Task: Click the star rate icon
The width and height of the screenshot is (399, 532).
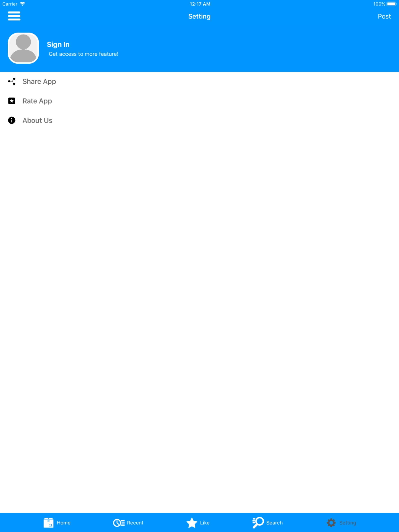Action: click(x=12, y=101)
